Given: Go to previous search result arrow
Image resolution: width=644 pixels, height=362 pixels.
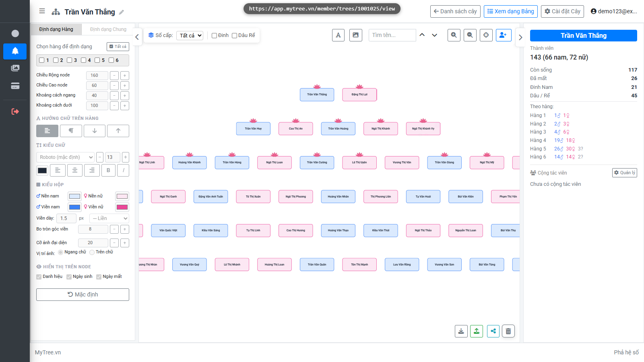Looking at the screenshot, I should (422, 35).
